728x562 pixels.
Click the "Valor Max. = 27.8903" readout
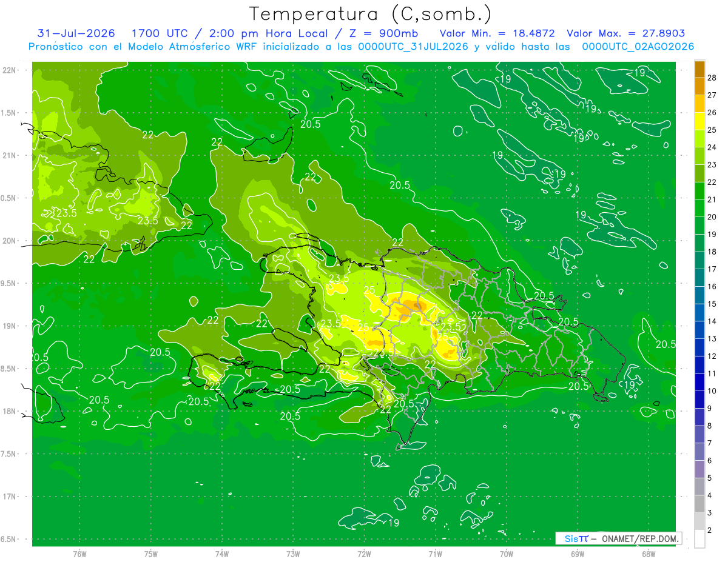625,33
